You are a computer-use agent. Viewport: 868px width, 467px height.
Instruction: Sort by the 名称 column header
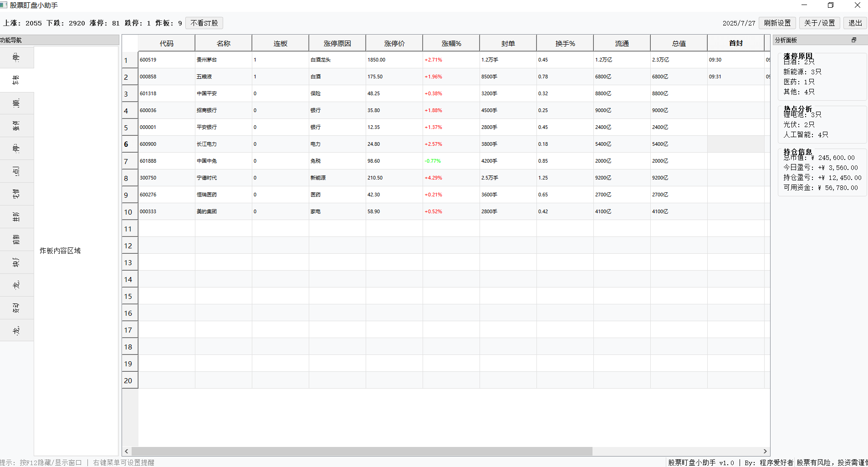[224, 43]
